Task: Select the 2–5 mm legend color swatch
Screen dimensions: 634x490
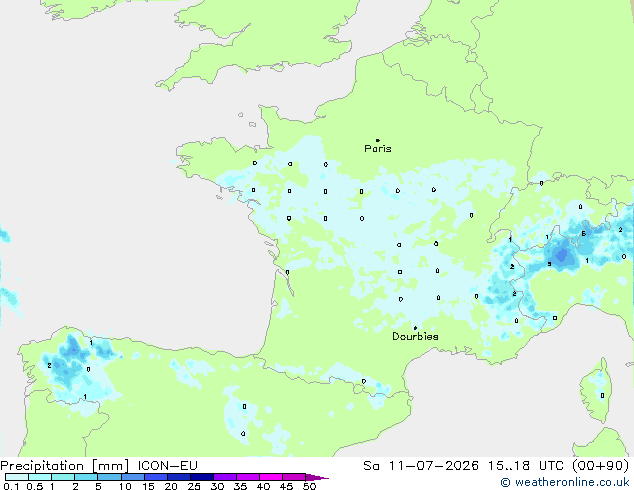Action: (x=86, y=477)
